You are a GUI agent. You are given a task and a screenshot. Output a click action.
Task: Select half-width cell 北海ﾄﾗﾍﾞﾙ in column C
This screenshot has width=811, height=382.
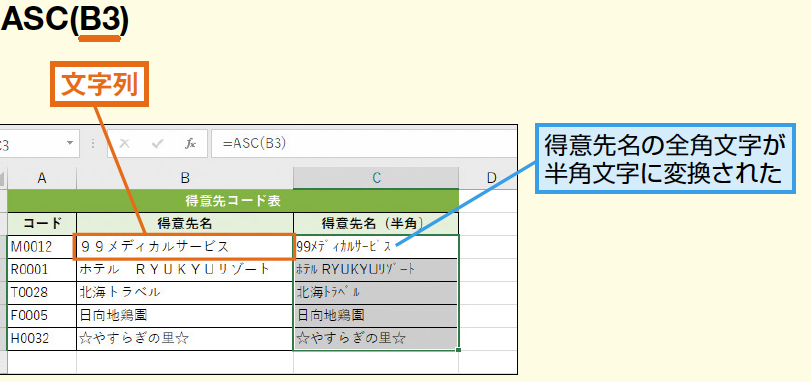(x=376, y=293)
